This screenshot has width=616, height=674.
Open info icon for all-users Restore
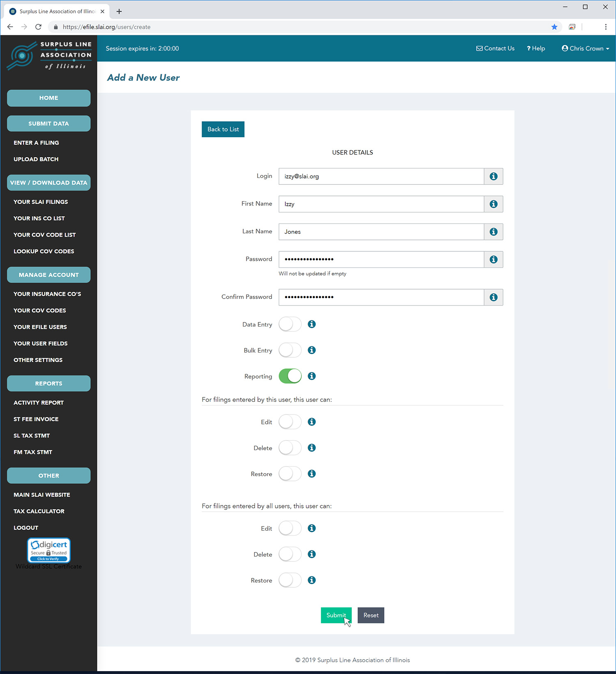click(x=312, y=580)
